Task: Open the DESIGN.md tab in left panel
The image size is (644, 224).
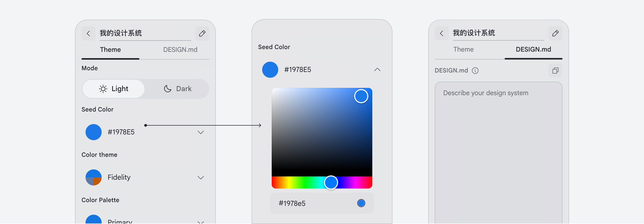Action: (x=180, y=50)
